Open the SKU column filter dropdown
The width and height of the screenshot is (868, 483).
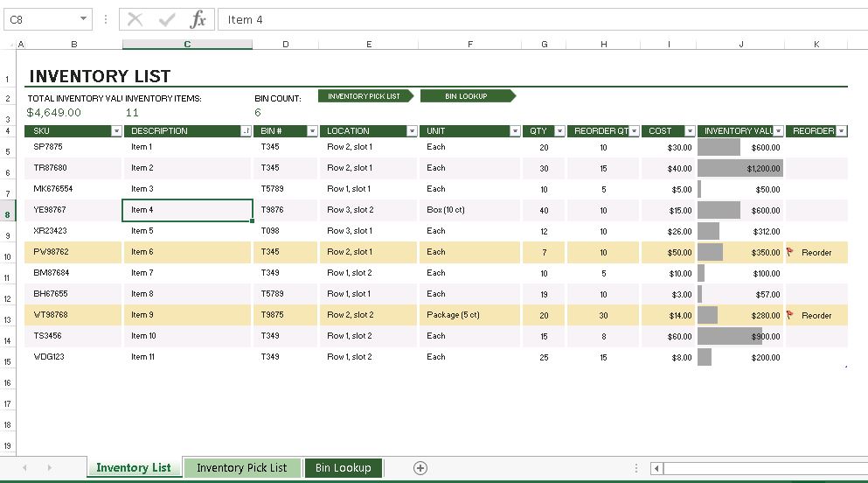click(116, 131)
